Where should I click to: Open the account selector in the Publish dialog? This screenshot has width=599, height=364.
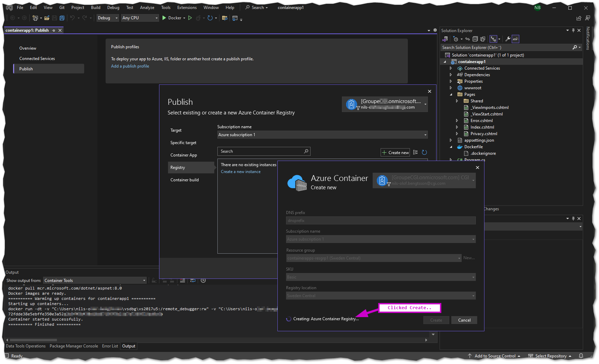[385, 104]
